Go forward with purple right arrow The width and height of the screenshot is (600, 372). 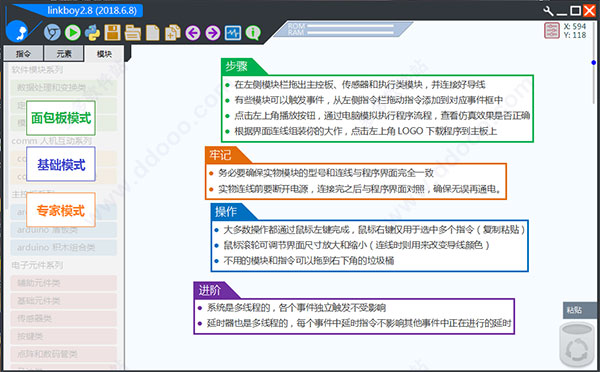213,33
